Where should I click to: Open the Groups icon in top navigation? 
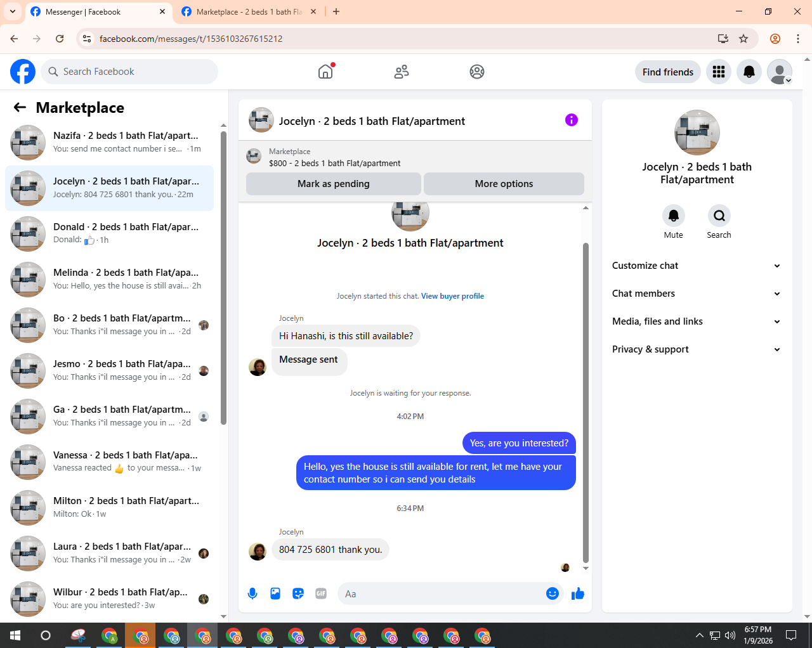[x=477, y=72]
